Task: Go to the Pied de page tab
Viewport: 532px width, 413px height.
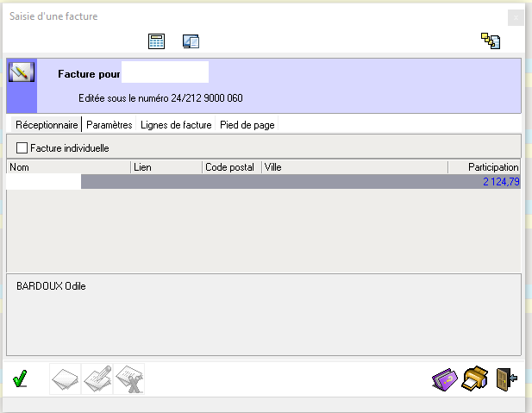Action: 247,125
